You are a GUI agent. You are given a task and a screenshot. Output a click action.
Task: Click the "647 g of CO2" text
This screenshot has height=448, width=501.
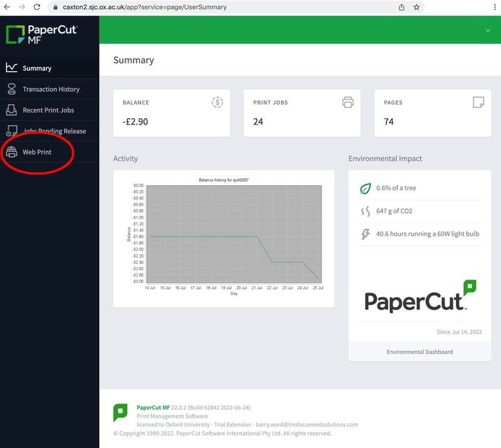(395, 211)
